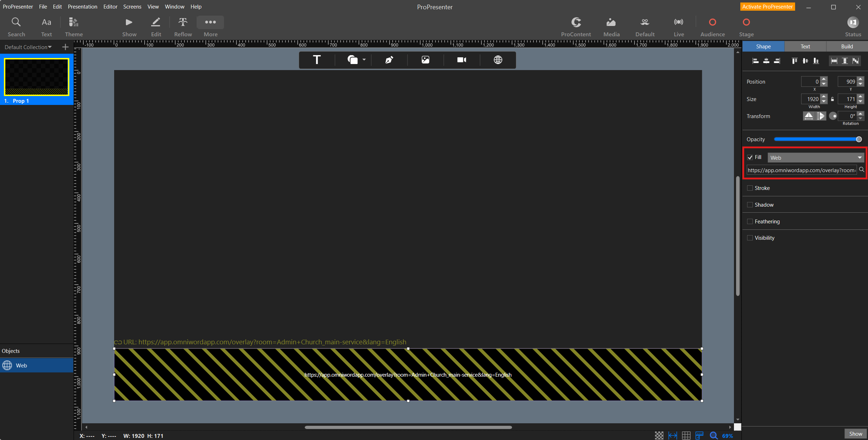Screen dimensions: 868x440
Task: Add a web globe object
Action: (x=498, y=60)
